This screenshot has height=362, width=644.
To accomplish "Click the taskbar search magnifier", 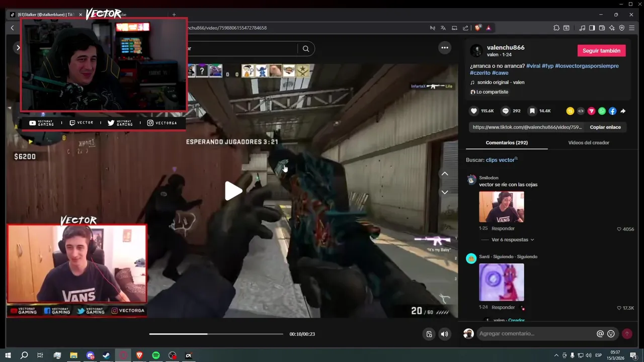I will click(24, 355).
